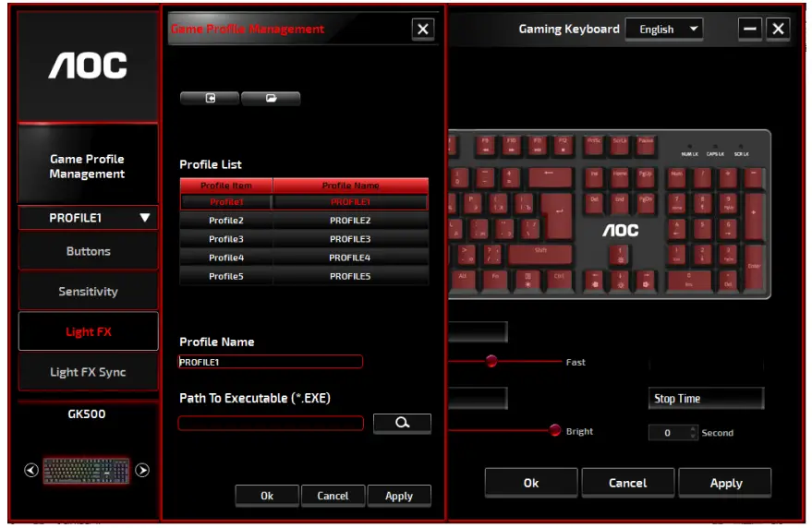Select the GK500 keyboard thumbnail
The image size is (812, 528).
[x=87, y=471]
